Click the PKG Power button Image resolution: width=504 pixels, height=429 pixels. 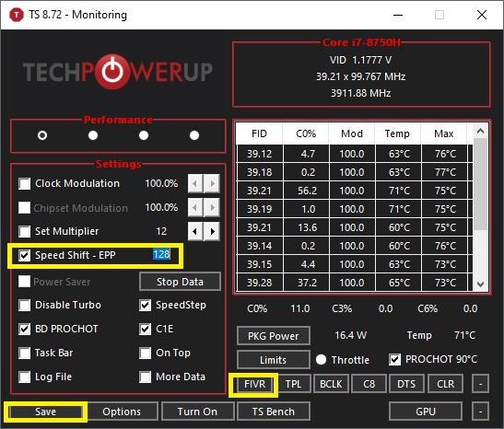point(274,336)
